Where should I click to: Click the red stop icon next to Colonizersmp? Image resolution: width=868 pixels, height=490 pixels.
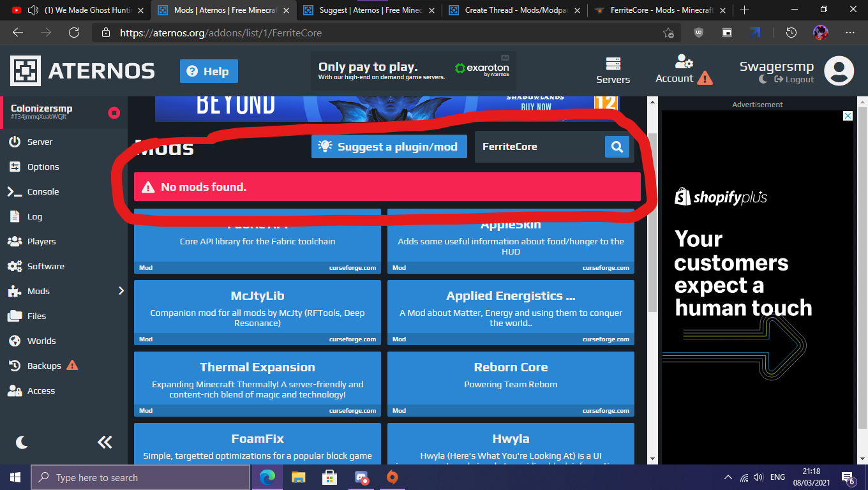114,113
